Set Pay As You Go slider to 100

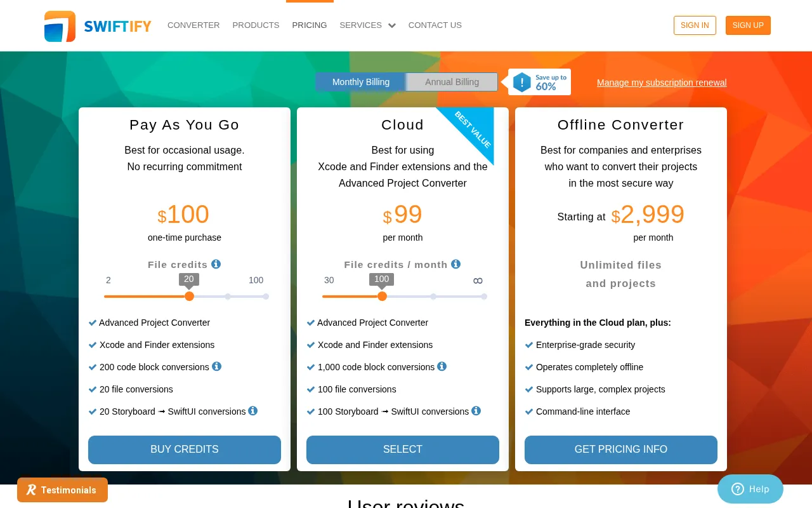click(266, 297)
